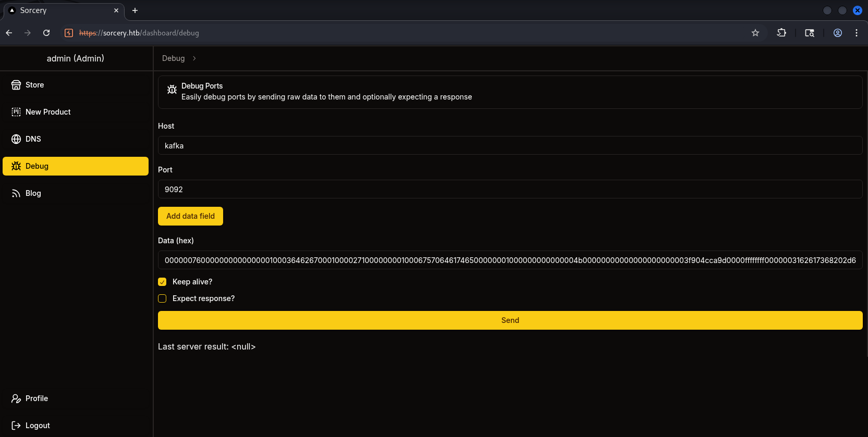868x437 pixels.
Task: Uncheck the Keep alive checkbox
Action: tap(162, 282)
